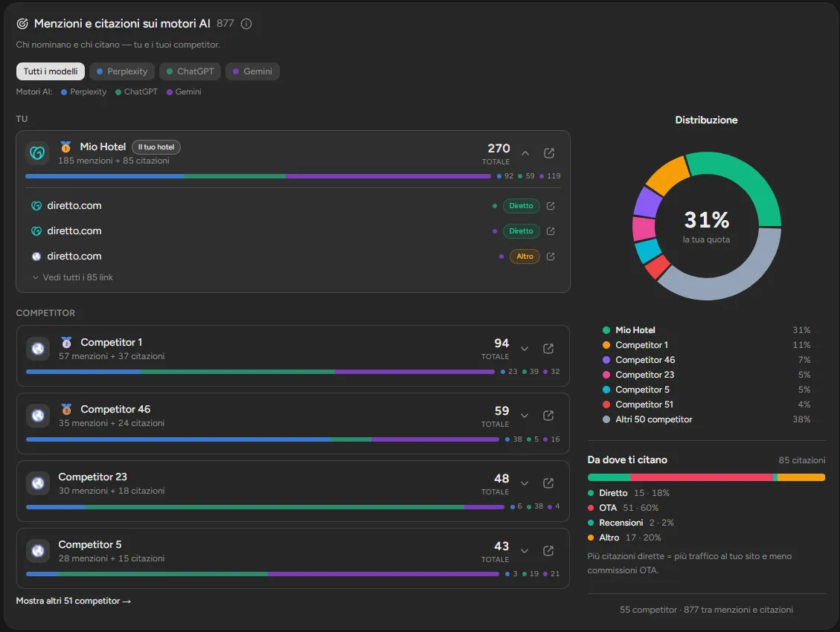840x632 pixels.
Task: Click the info icon next to 877
Action: [x=246, y=24]
